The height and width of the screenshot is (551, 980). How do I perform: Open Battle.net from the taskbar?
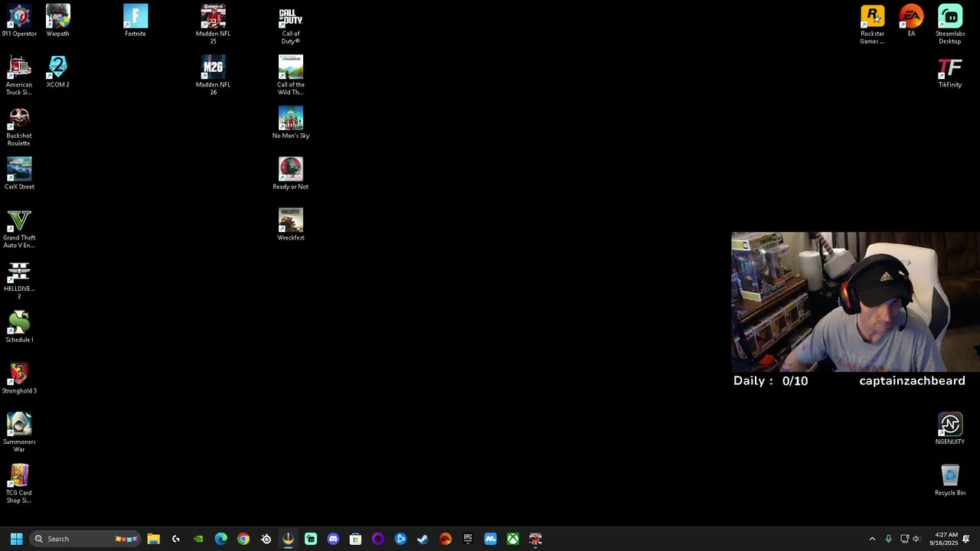400,539
